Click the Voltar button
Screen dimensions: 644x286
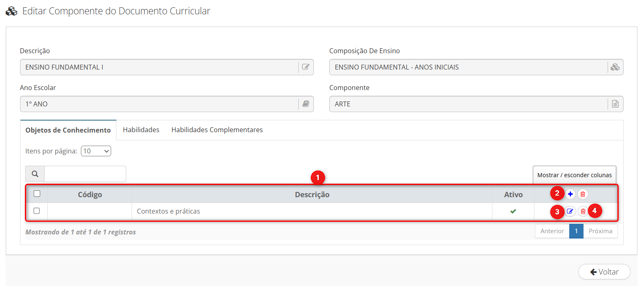[x=604, y=272]
